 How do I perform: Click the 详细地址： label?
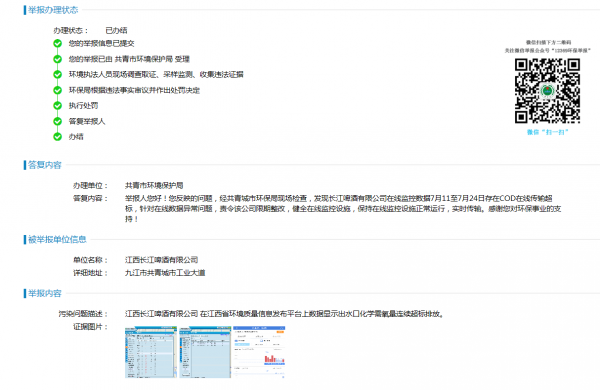pos(90,273)
